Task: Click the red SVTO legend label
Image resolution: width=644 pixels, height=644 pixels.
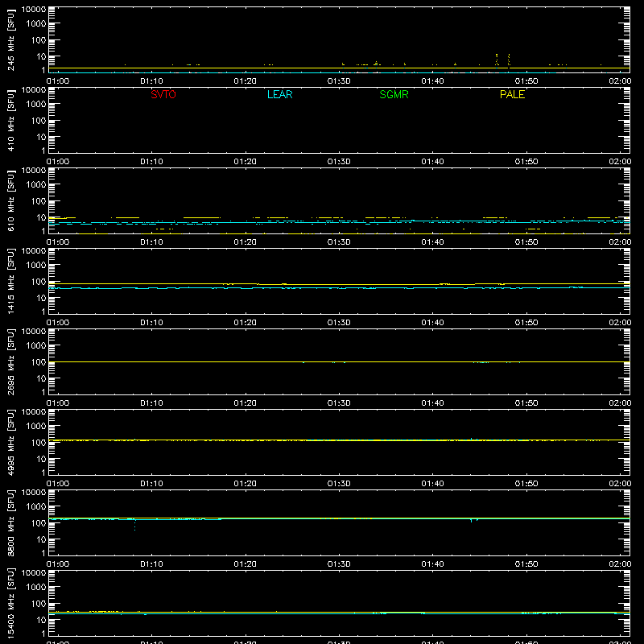Action: tap(163, 94)
